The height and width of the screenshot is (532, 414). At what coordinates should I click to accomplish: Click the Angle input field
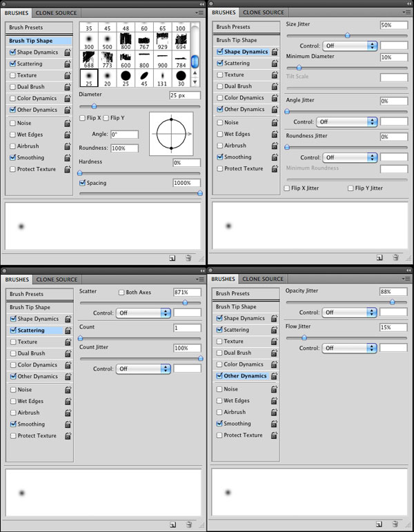coord(124,135)
